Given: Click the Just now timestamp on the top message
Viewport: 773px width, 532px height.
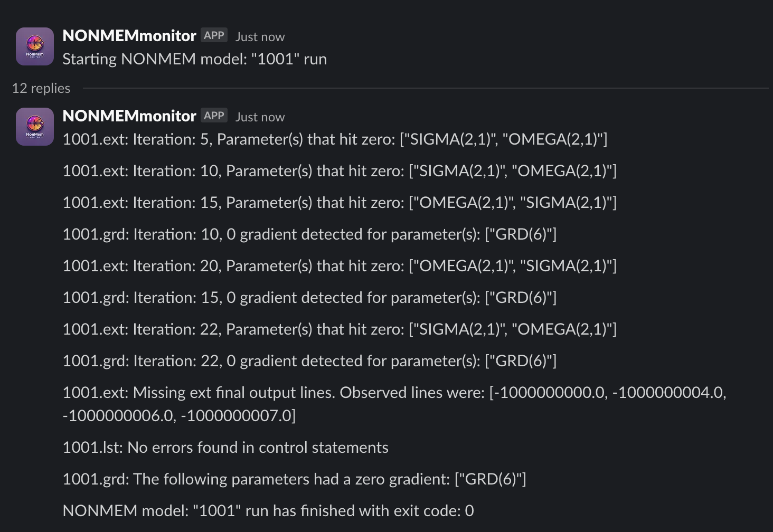Looking at the screenshot, I should coord(259,36).
